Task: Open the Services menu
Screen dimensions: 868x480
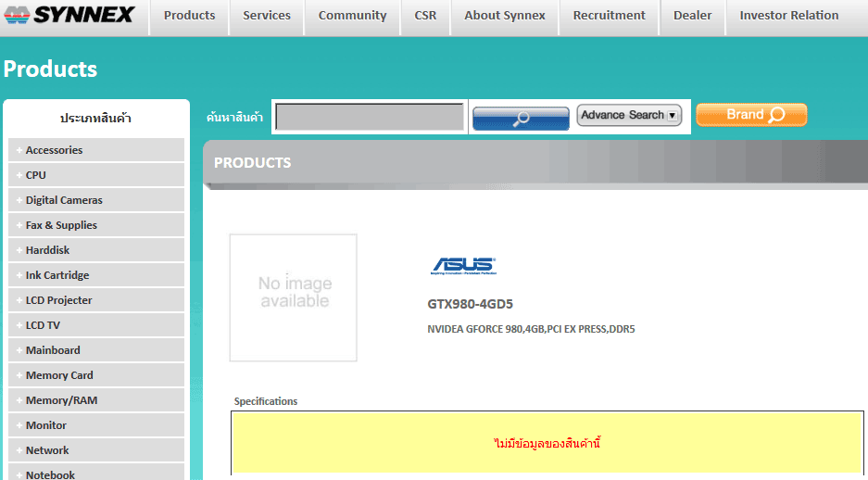Action: [267, 16]
